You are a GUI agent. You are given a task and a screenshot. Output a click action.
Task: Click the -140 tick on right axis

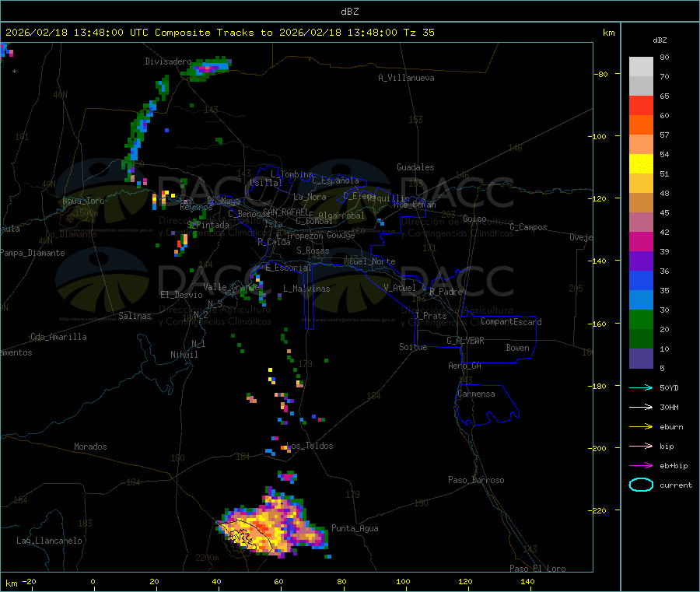tap(599, 261)
